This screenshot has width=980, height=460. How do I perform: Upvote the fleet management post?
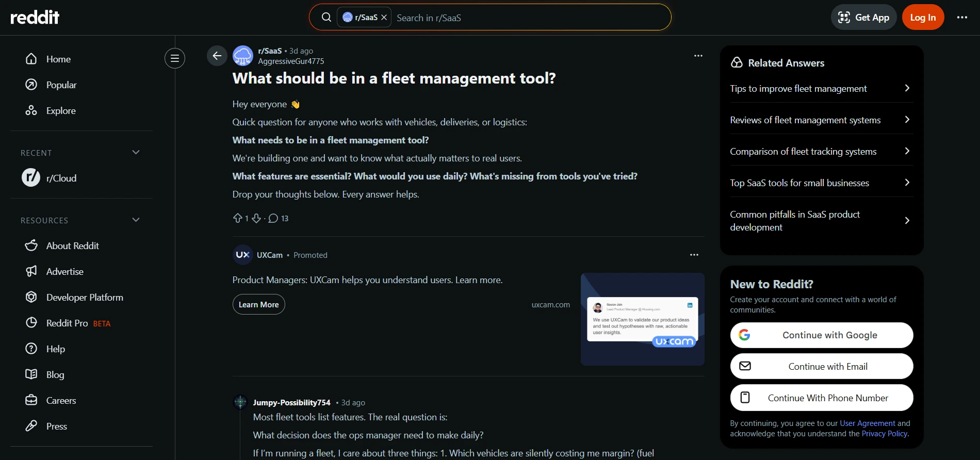(x=238, y=218)
